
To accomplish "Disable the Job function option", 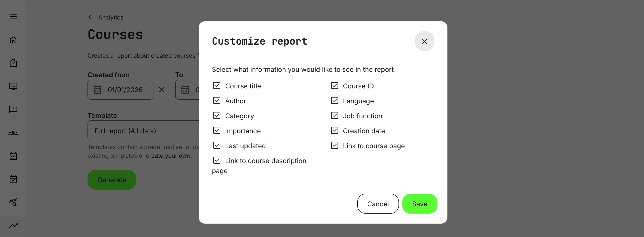I will tap(335, 115).
